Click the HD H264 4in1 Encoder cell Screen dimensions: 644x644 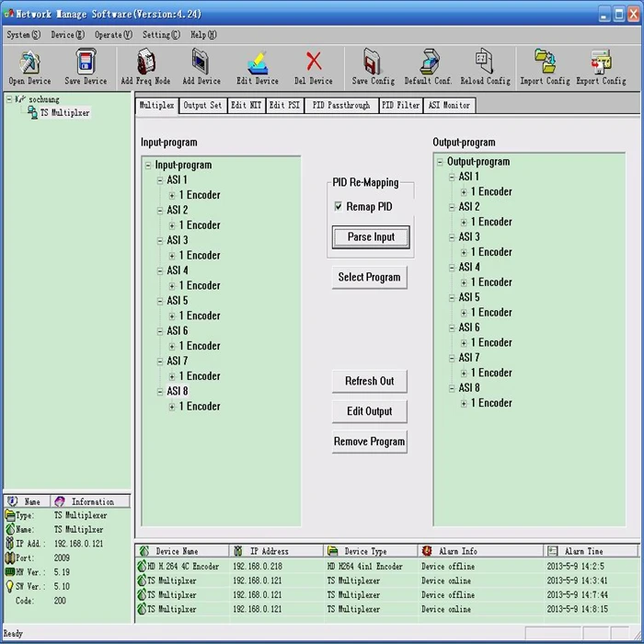[364, 567]
